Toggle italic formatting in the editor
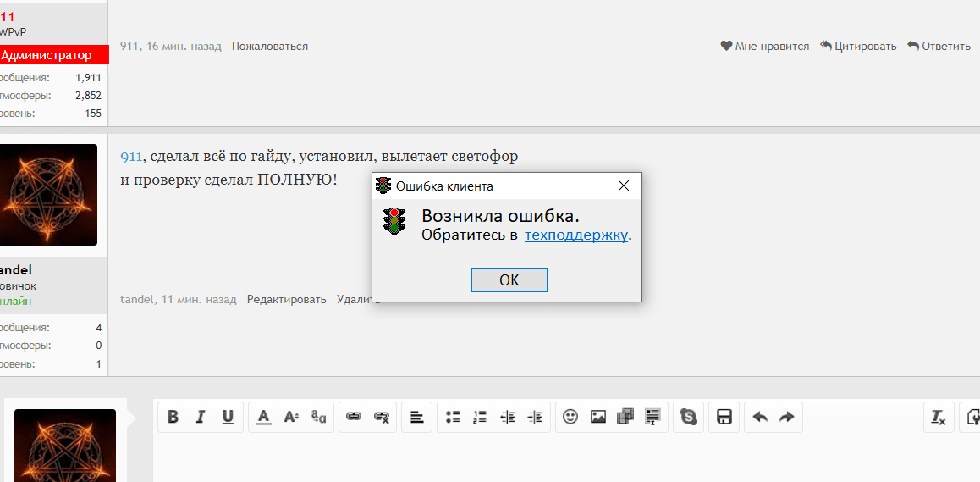 coord(201,417)
